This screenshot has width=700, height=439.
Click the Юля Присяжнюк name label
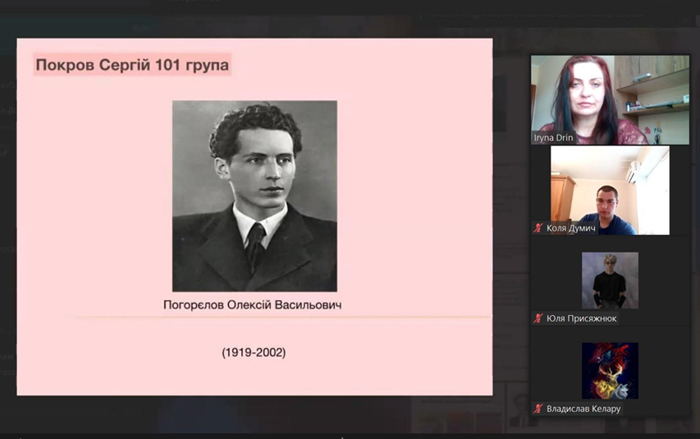(581, 318)
